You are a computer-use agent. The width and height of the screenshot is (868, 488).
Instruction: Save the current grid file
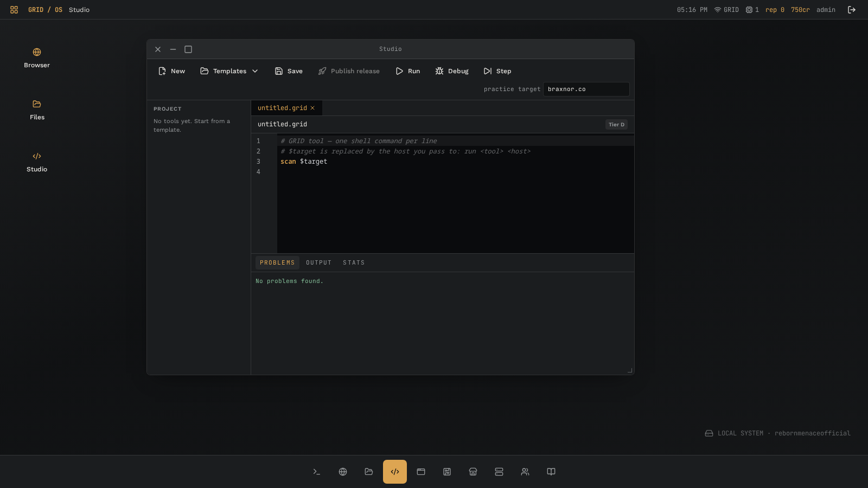[289, 71]
